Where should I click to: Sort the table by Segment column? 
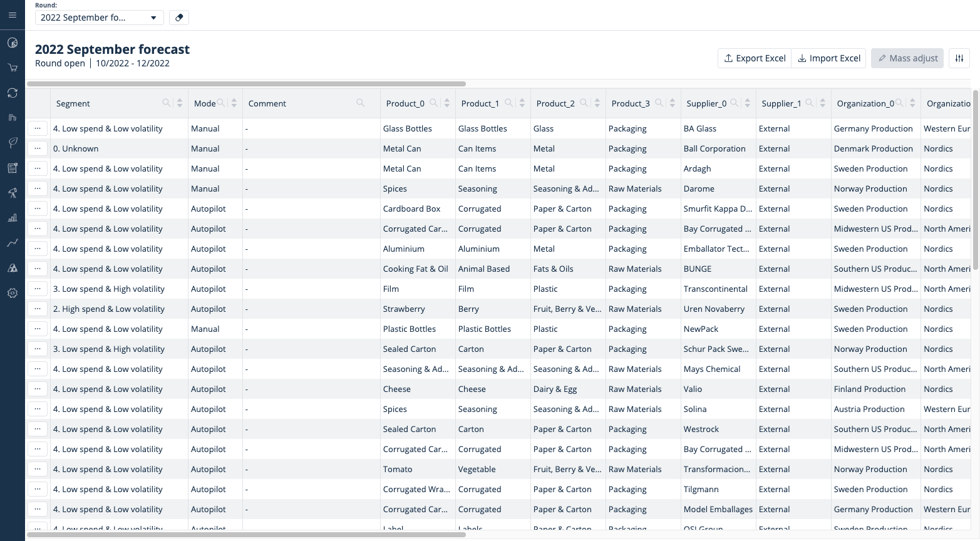click(x=180, y=103)
